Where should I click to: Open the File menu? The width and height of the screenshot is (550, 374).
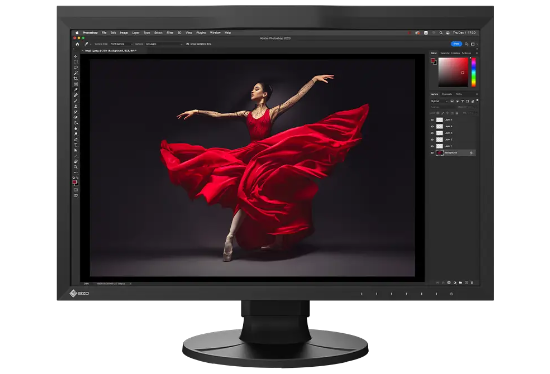tap(104, 33)
